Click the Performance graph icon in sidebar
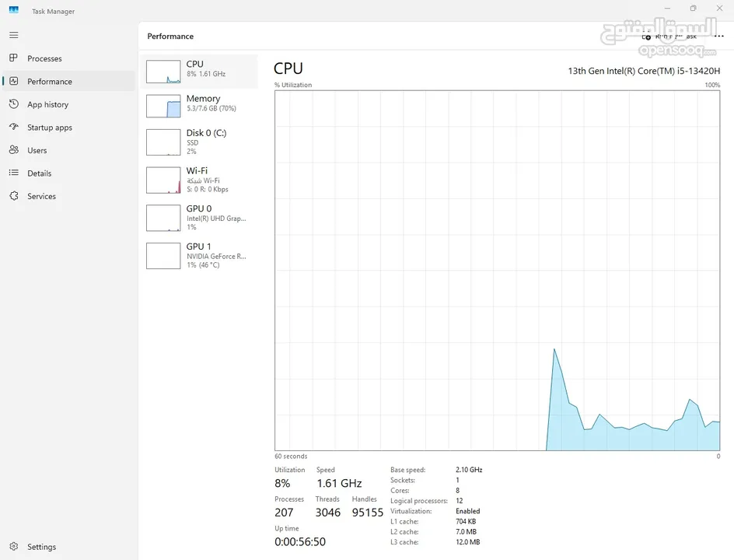 coord(13,81)
